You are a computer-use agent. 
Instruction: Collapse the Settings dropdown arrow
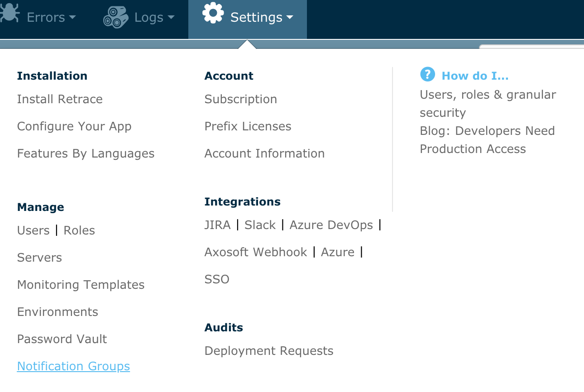290,18
